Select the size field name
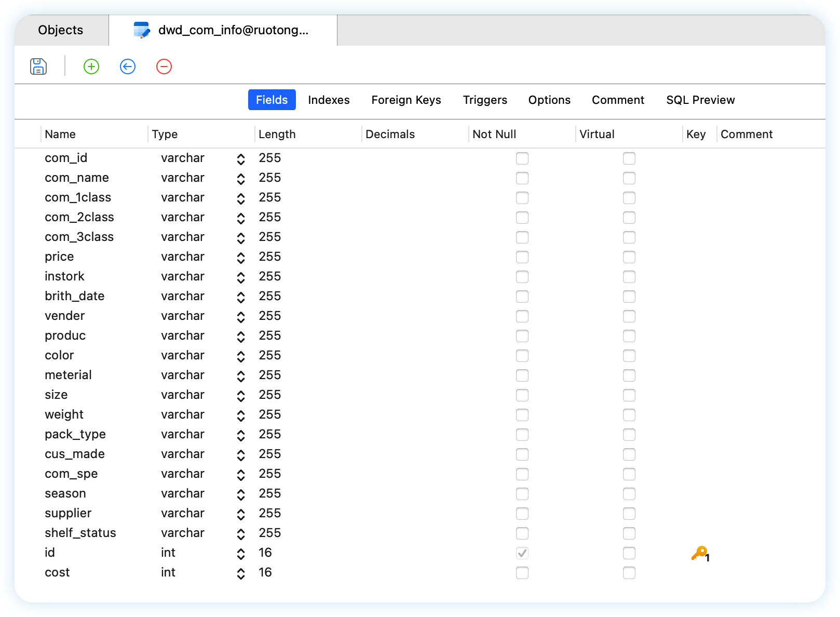 click(56, 395)
